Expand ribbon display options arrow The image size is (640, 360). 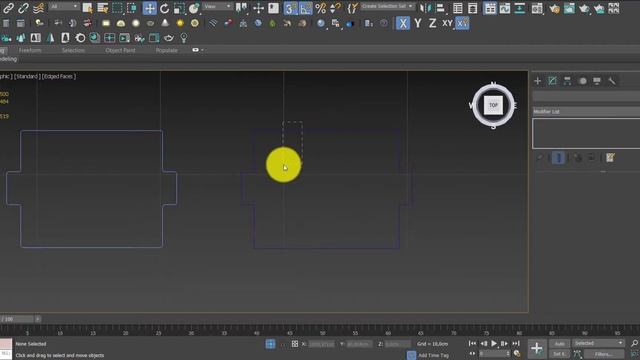202,50
